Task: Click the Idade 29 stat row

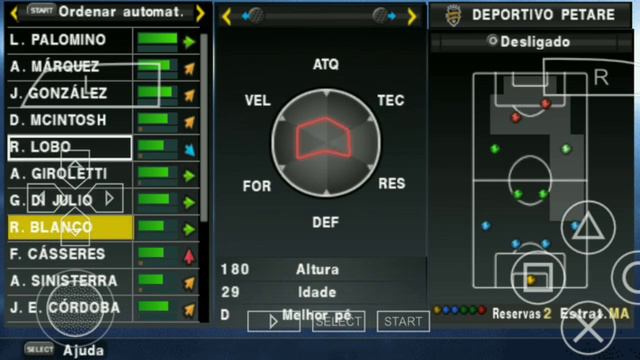Action: [x=322, y=292]
